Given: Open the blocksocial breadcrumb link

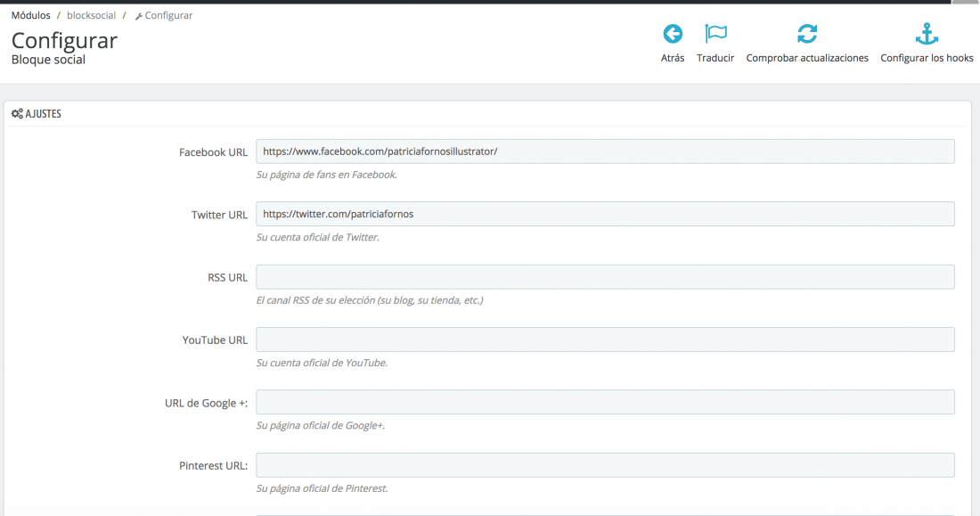Looking at the screenshot, I should click(91, 16).
